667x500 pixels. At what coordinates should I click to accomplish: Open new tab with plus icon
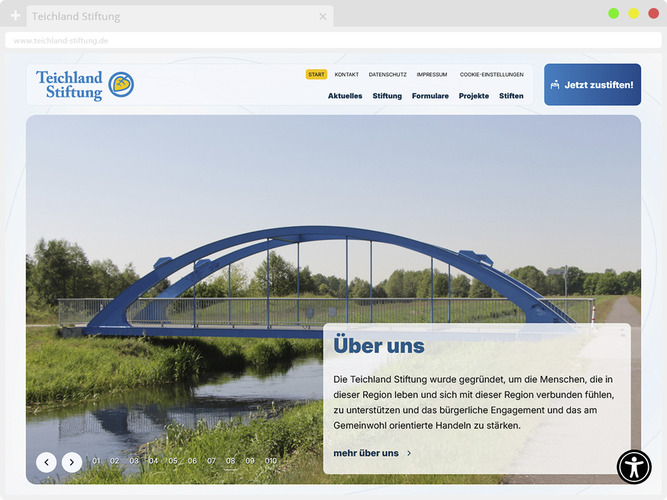15,16
